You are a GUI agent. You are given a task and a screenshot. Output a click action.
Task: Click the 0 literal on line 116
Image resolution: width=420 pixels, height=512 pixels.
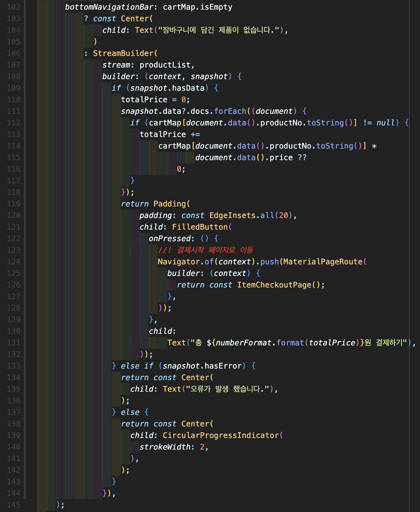(x=179, y=169)
